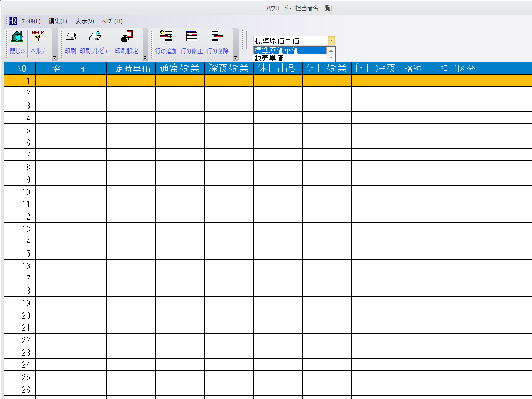Click 行の削除 delete row icon
The width and height of the screenshot is (532, 399).
[x=218, y=38]
